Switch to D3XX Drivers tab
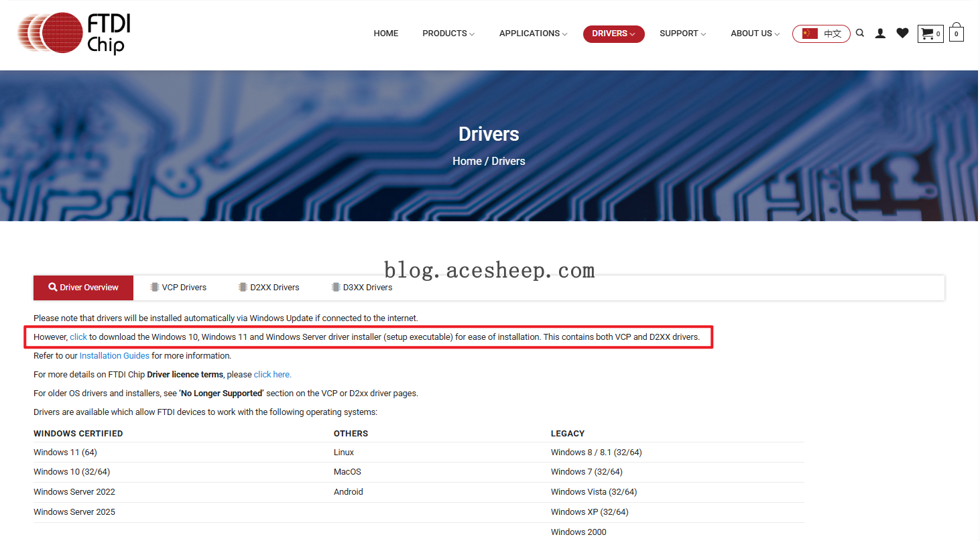 click(362, 288)
